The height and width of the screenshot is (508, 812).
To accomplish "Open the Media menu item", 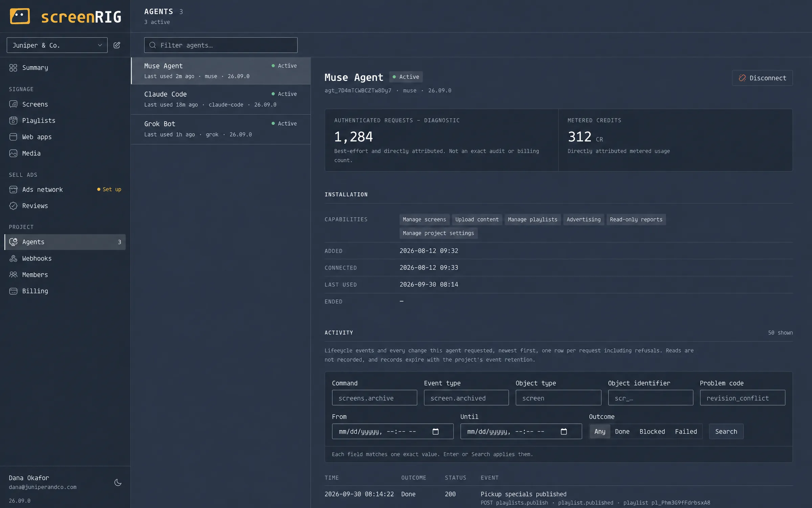I will point(65,153).
